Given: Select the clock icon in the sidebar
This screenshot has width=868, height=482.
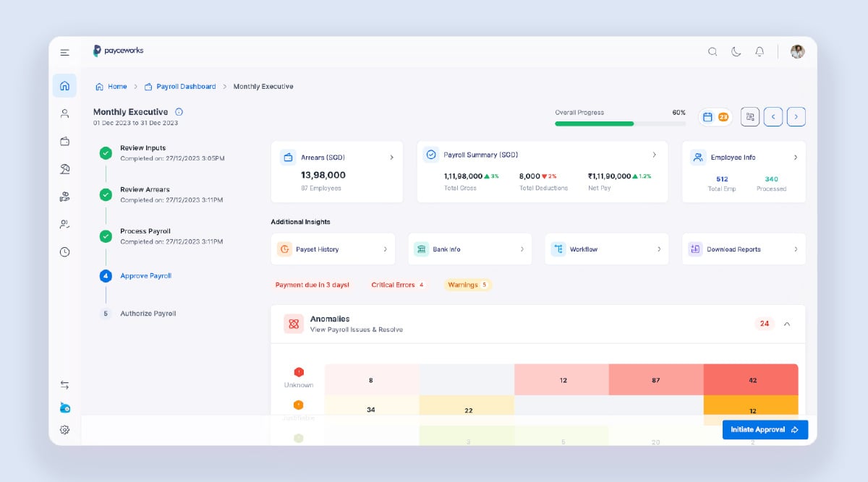Looking at the screenshot, I should [x=64, y=251].
